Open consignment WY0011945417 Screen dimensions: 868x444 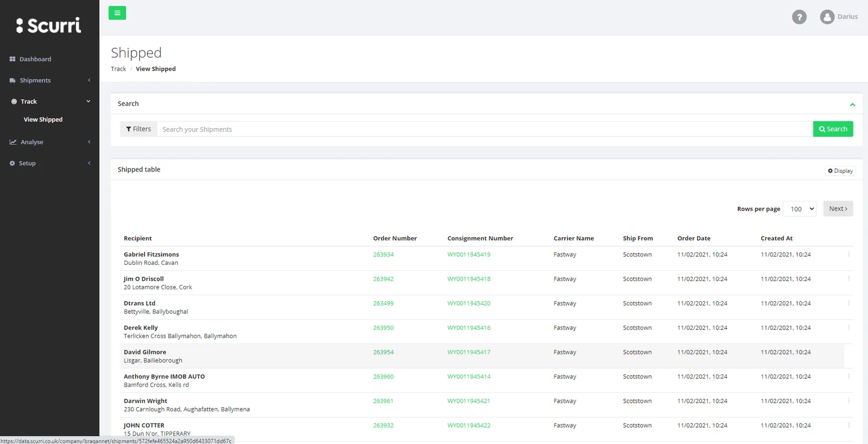click(469, 352)
